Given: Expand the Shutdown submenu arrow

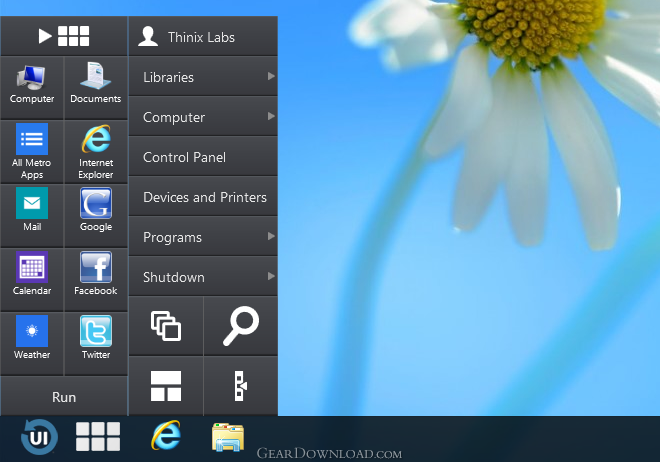Looking at the screenshot, I should click(271, 276).
